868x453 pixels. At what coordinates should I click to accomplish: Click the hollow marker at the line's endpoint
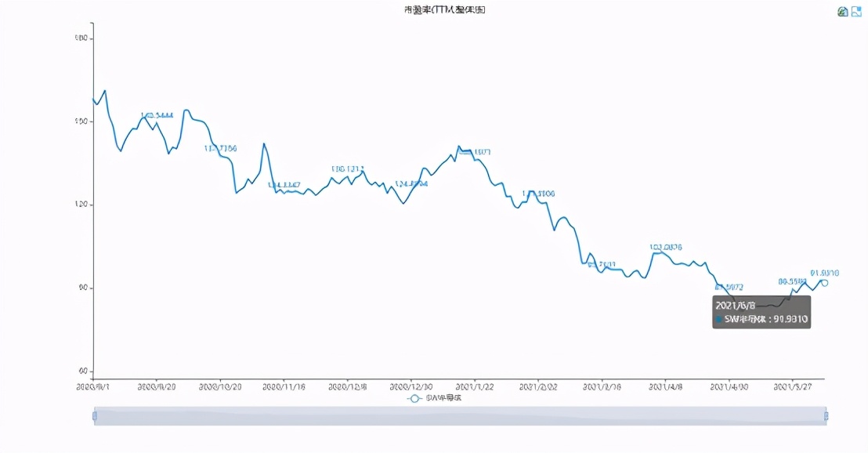(823, 282)
